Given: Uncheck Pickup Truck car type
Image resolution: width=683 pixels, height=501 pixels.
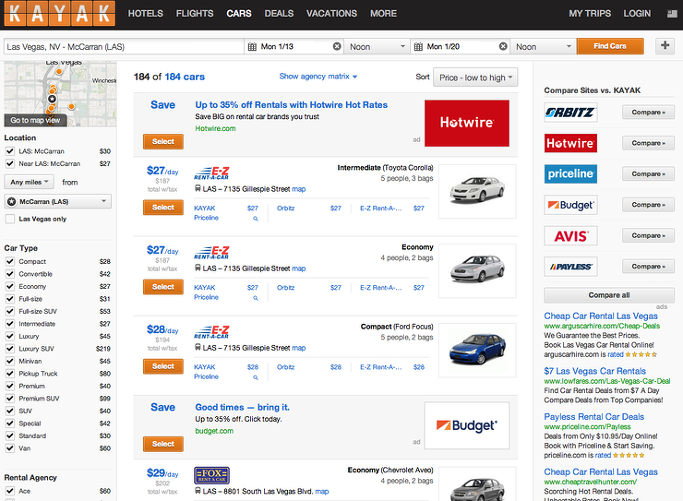Looking at the screenshot, I should pyautogui.click(x=10, y=373).
